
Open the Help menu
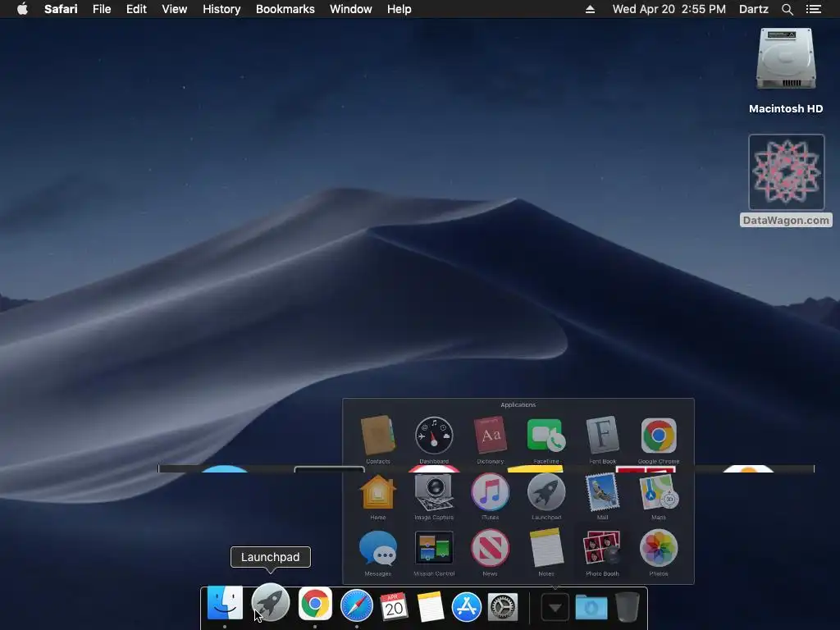pos(399,9)
